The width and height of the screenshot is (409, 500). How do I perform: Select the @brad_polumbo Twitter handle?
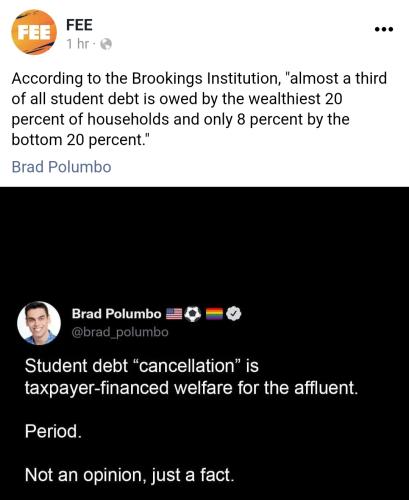(x=120, y=332)
